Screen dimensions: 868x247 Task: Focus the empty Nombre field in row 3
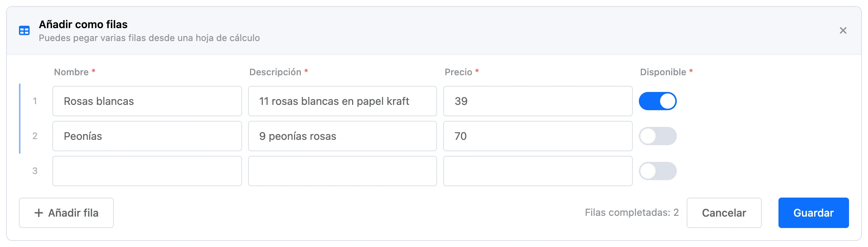click(x=147, y=171)
